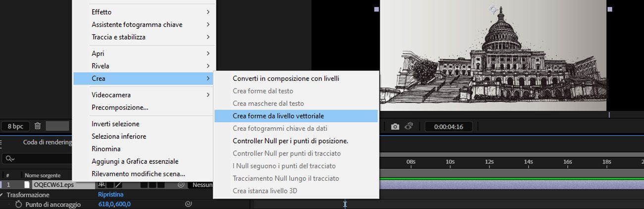Choose Rinomina from the context menu
The width and height of the screenshot is (644, 209).
click(144, 148)
